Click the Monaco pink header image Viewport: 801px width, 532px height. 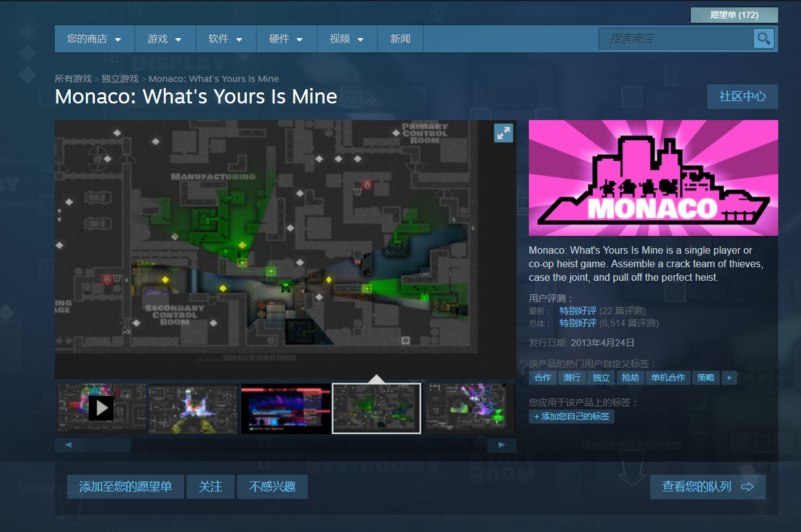click(653, 178)
